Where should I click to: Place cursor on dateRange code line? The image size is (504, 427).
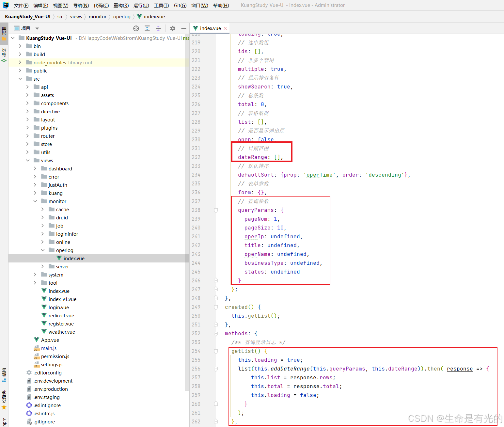pos(260,157)
